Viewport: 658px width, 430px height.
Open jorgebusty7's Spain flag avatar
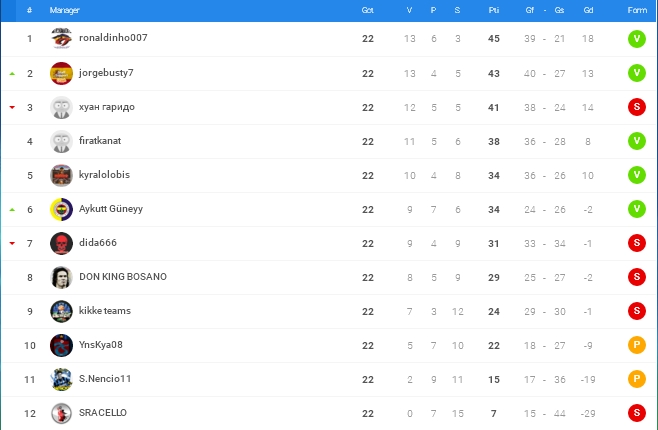(61, 73)
